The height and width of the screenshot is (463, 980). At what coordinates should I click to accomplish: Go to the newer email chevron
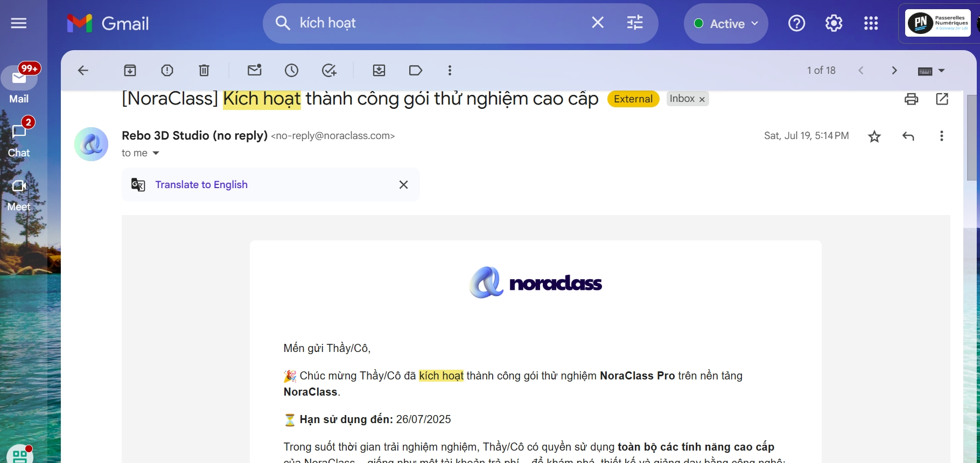tap(861, 71)
